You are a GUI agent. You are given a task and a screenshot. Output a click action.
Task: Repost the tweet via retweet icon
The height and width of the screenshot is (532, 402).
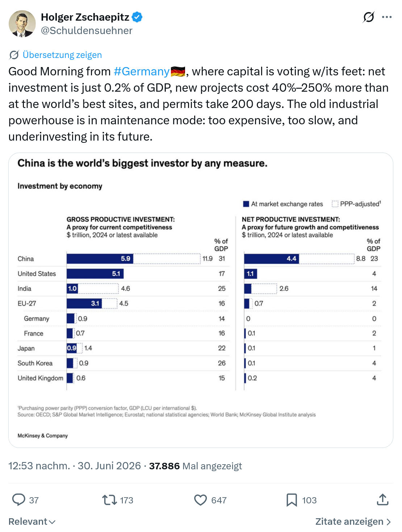(x=109, y=500)
